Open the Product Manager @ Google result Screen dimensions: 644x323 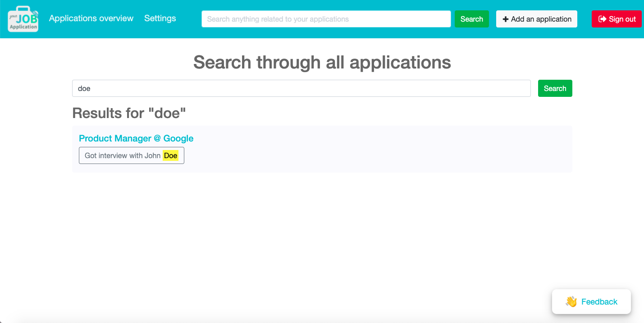(x=136, y=138)
